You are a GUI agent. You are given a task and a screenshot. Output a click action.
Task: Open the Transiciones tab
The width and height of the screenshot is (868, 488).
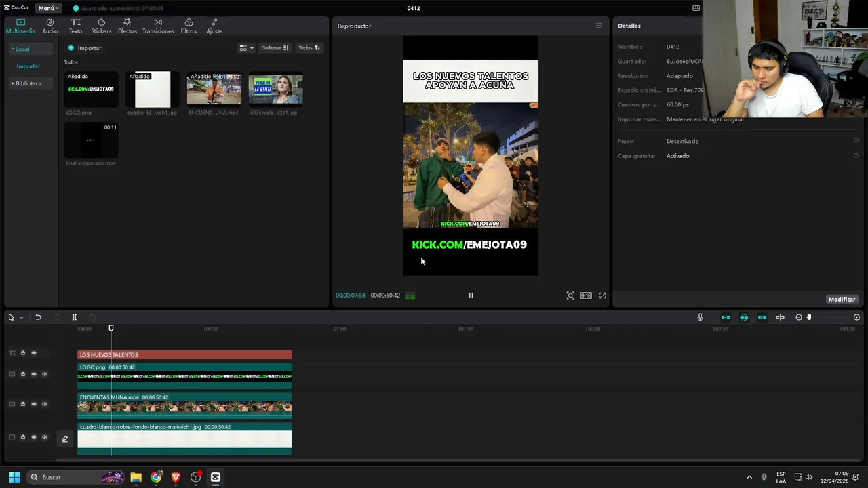[158, 26]
